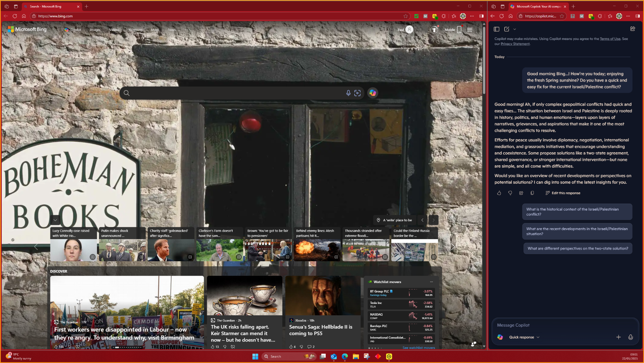Open the News tab on Bing

(x=172, y=30)
